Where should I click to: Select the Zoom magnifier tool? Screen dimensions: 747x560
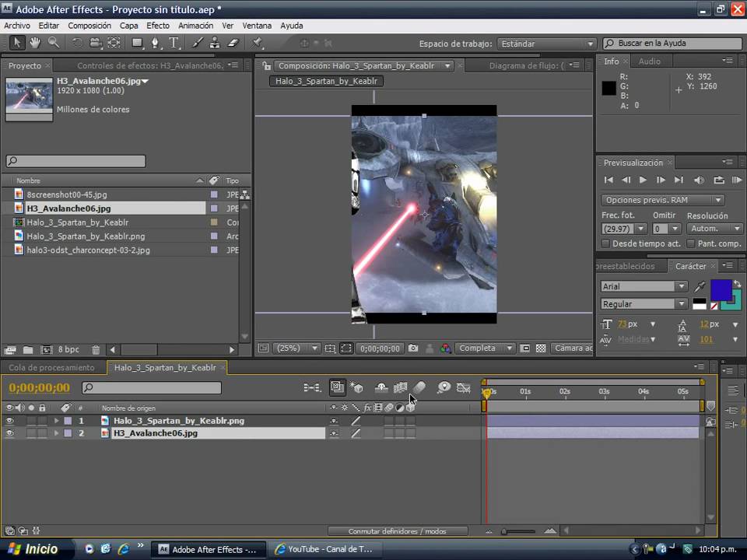[x=54, y=43]
